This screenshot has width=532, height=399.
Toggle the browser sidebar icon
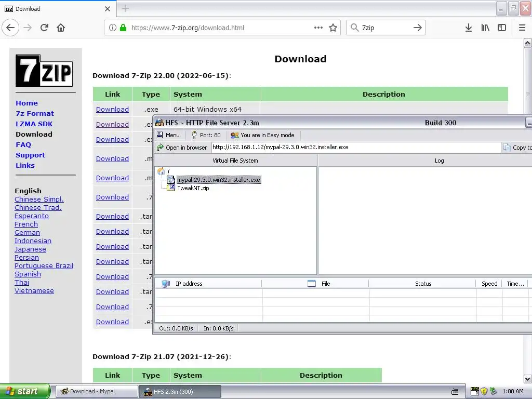[502, 28]
